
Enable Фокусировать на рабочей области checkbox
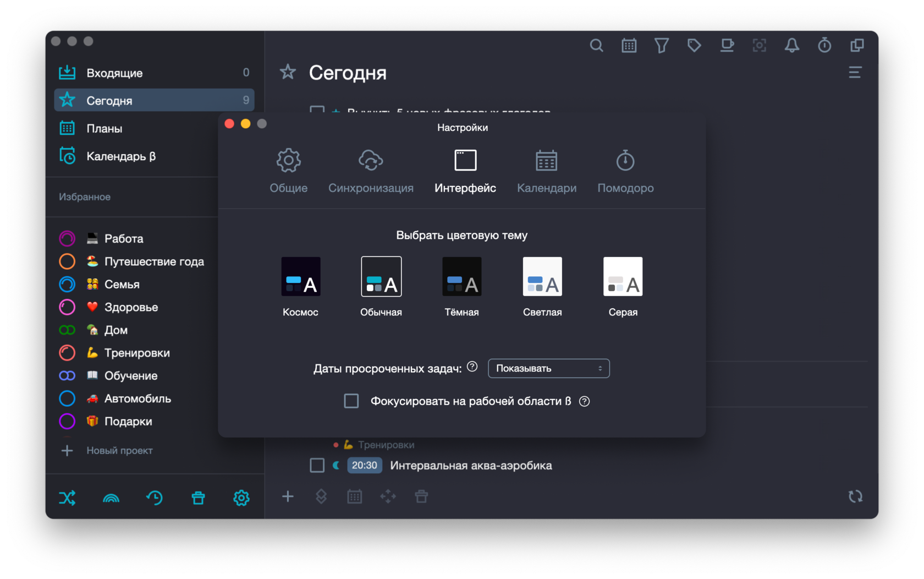[351, 401]
